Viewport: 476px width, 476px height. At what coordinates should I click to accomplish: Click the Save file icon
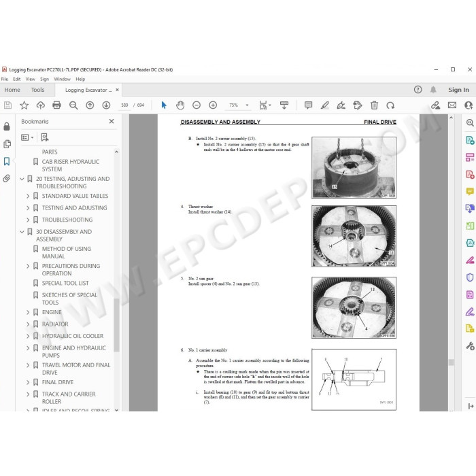coord(7,105)
